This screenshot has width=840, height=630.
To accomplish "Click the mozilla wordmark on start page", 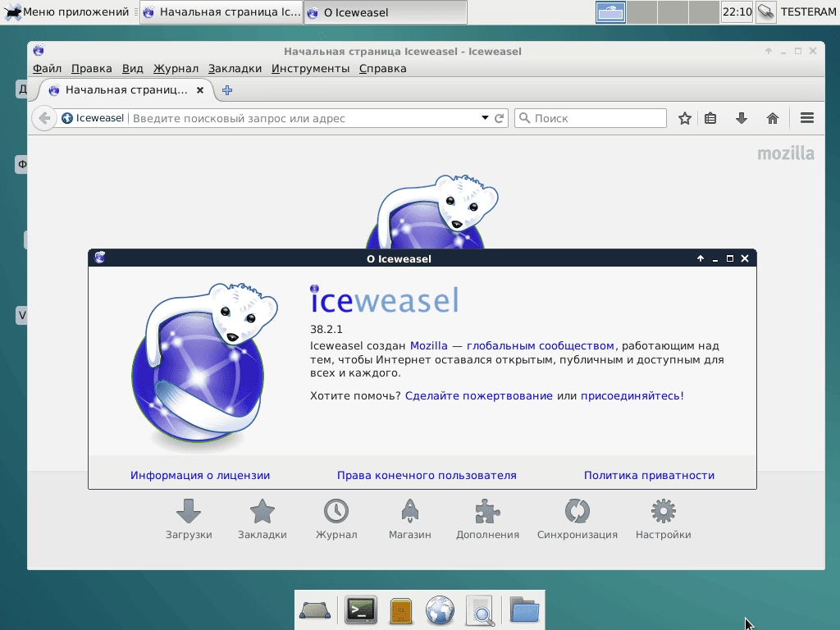I will coord(785,153).
